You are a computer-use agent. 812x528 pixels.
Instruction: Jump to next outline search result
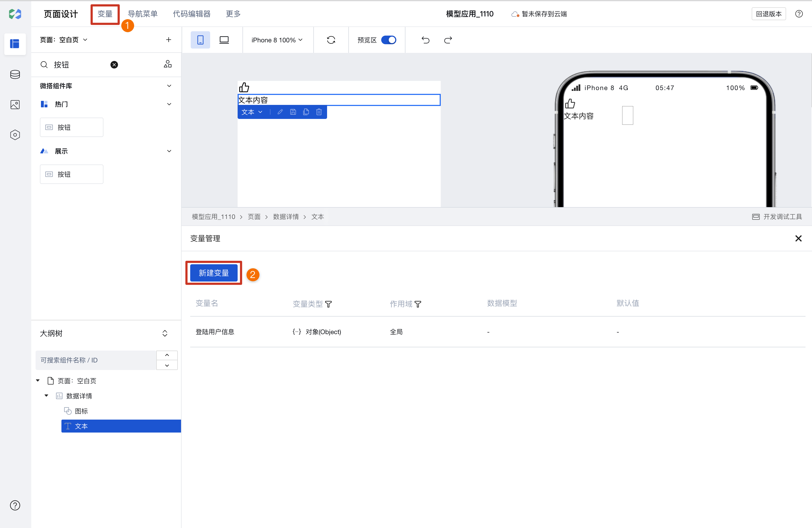[x=167, y=365]
